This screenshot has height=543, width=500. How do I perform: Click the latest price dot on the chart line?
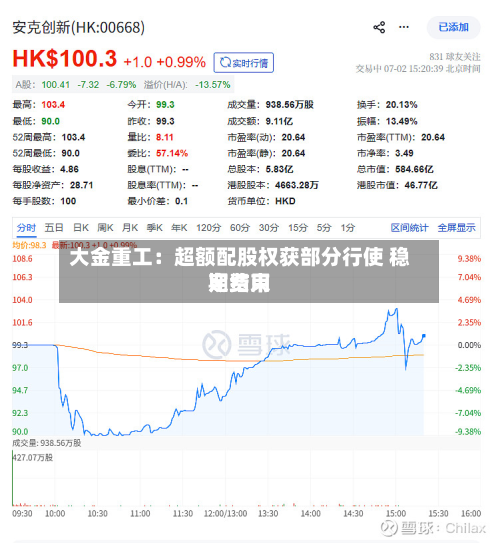[424, 336]
